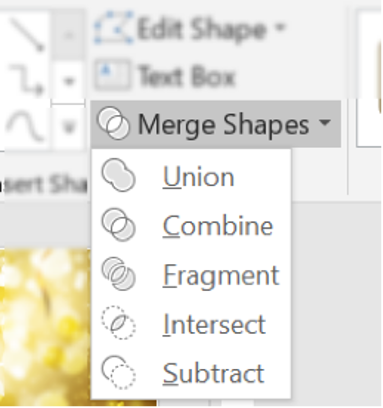Click the Merge Shapes circles icon
The height and width of the screenshot is (408, 383).
tap(113, 123)
